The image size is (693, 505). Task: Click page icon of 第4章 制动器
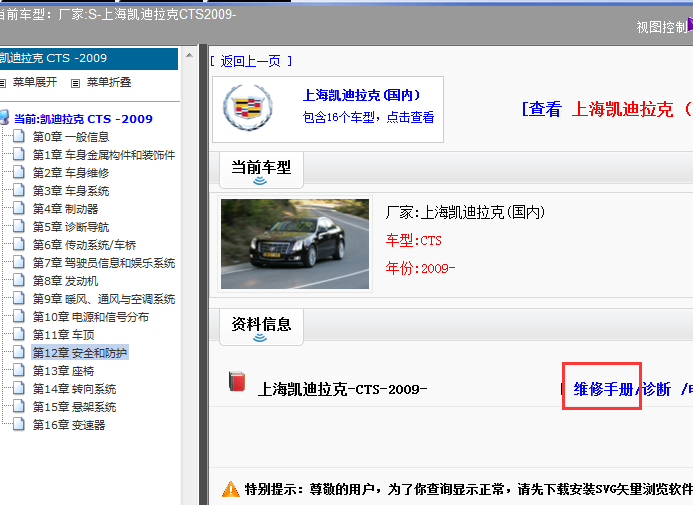click(x=19, y=208)
